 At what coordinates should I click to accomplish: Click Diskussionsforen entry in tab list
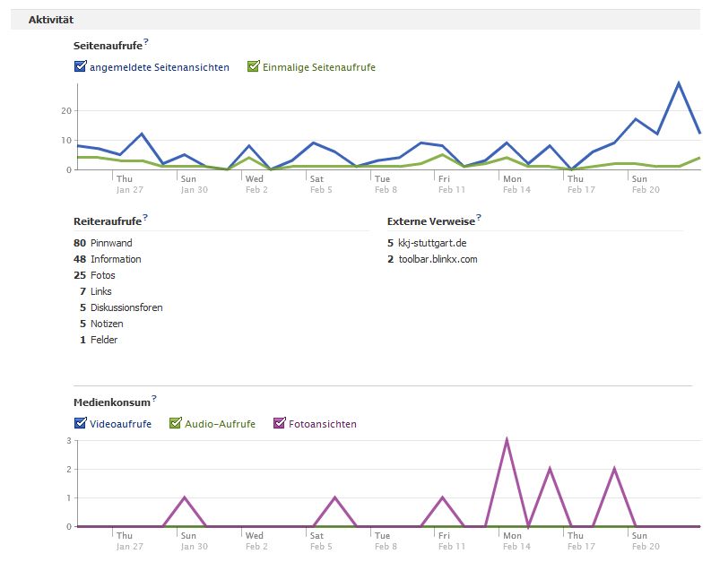[x=126, y=307]
